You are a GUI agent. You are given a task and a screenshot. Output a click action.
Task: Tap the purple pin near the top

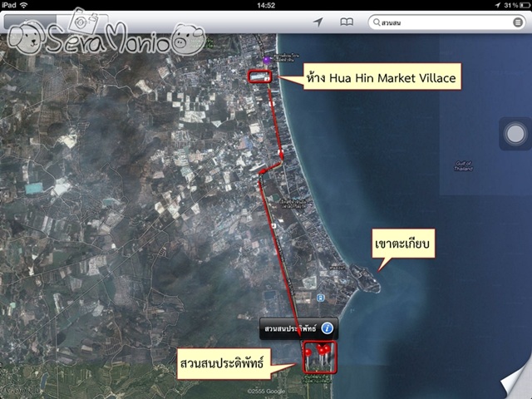267,60
